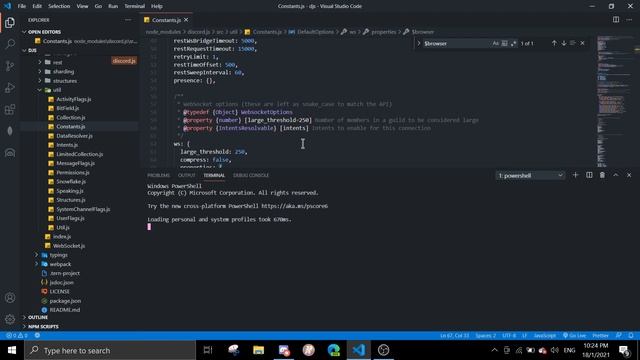Change language mode JavaScript in status bar
Screen dimensions: 640x360
pos(544,336)
